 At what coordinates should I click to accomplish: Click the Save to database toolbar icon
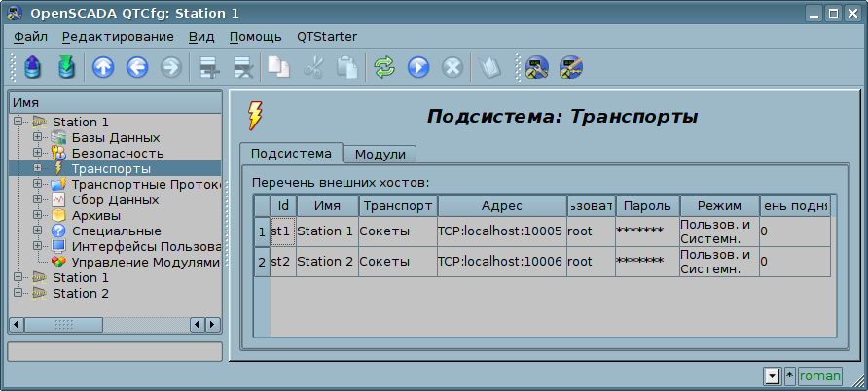coord(66,67)
